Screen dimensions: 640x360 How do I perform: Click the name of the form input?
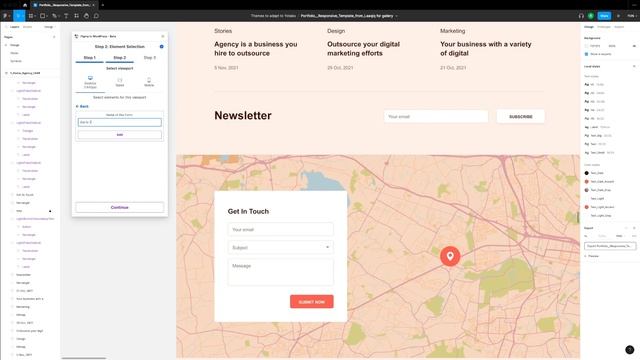120,122
